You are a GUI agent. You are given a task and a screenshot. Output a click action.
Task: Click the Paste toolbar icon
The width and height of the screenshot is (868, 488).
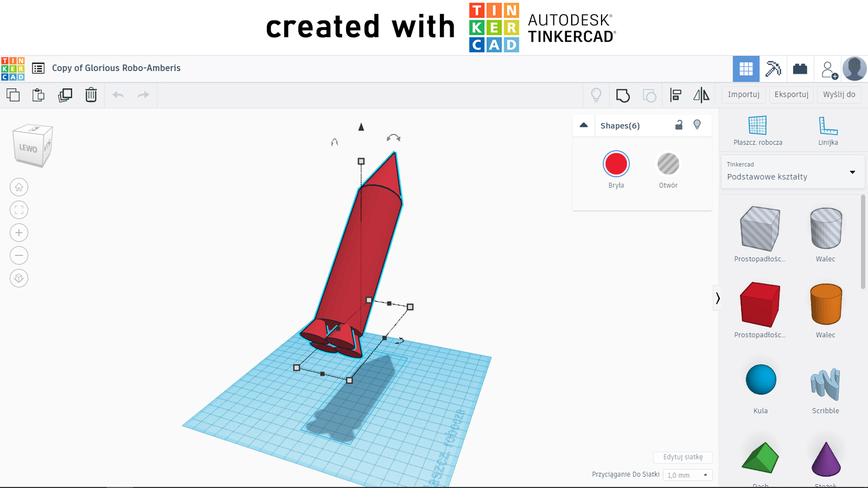click(39, 95)
